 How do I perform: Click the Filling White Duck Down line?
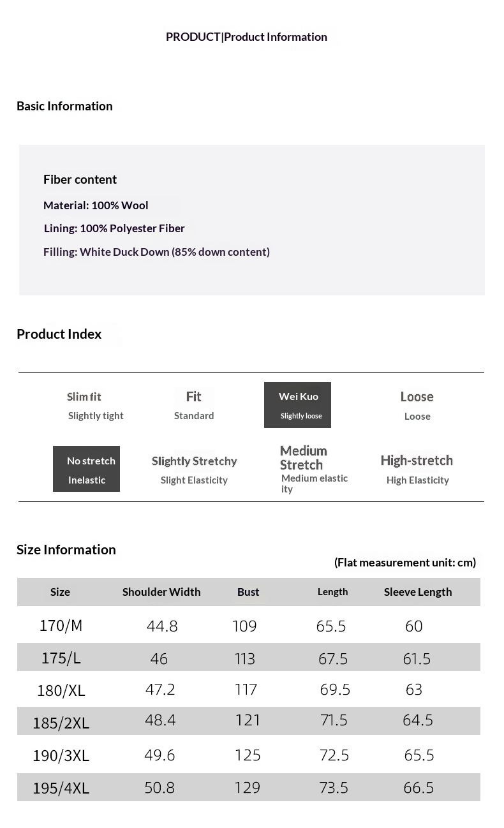tap(156, 252)
